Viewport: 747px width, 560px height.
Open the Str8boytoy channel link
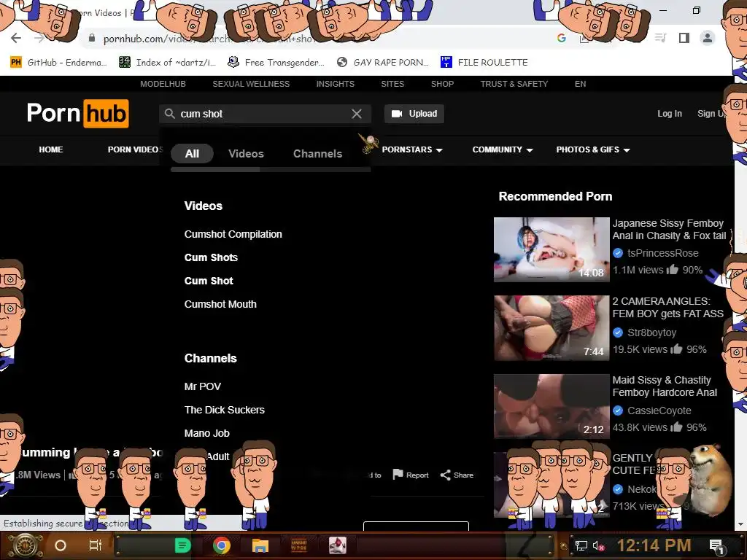[651, 332]
